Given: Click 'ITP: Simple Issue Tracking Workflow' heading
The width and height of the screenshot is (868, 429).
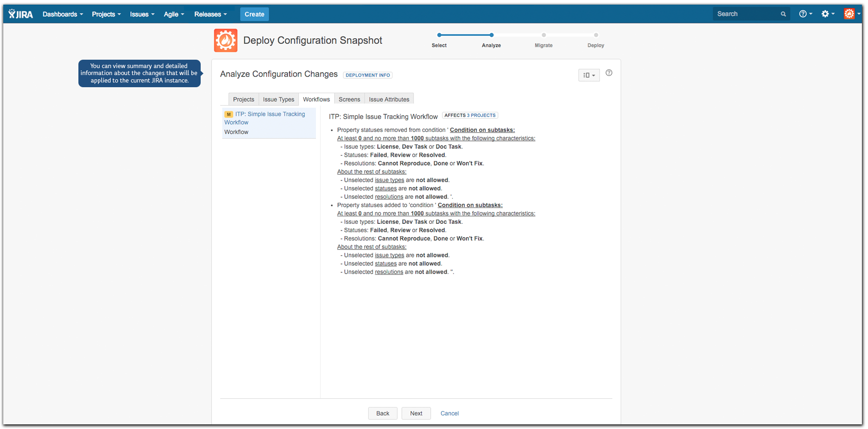Looking at the screenshot, I should [383, 117].
